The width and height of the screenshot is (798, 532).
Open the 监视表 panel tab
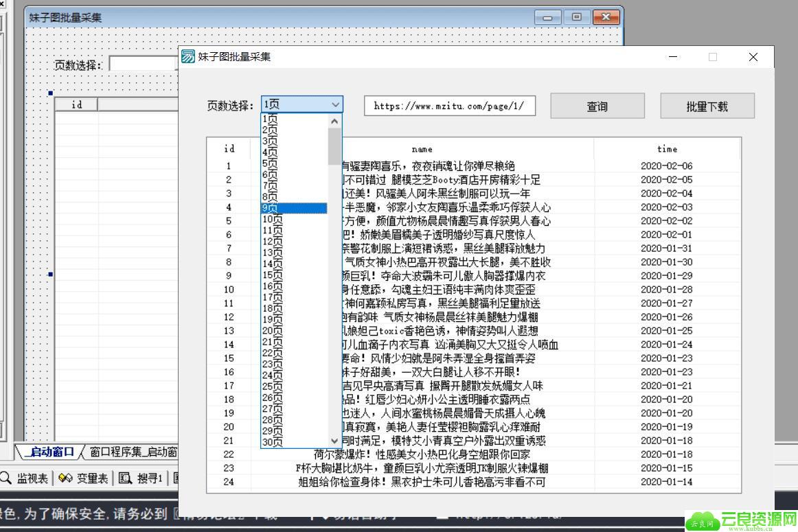tap(25, 478)
